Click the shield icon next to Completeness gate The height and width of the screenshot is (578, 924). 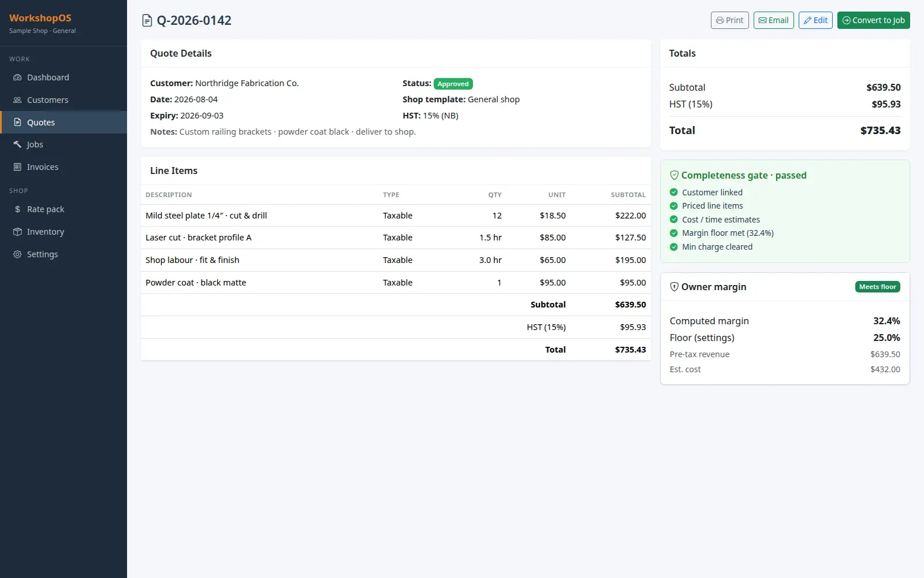click(674, 175)
